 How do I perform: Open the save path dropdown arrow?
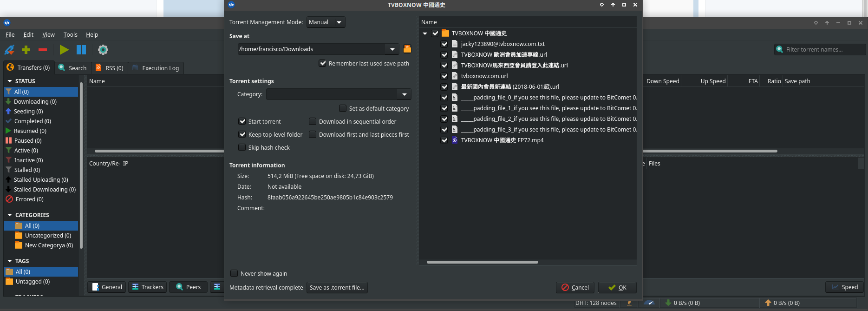(x=392, y=49)
